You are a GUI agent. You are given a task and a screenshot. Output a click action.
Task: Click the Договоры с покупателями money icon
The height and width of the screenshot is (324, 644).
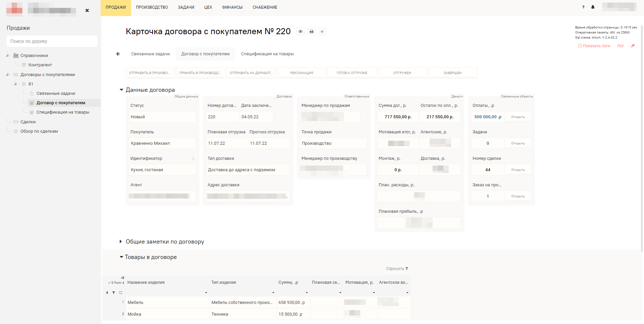[16, 75]
